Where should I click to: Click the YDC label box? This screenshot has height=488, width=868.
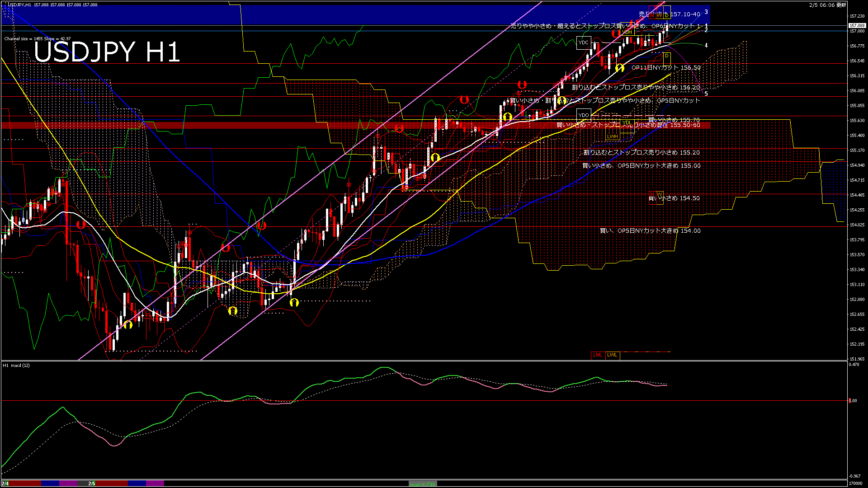pos(584,42)
